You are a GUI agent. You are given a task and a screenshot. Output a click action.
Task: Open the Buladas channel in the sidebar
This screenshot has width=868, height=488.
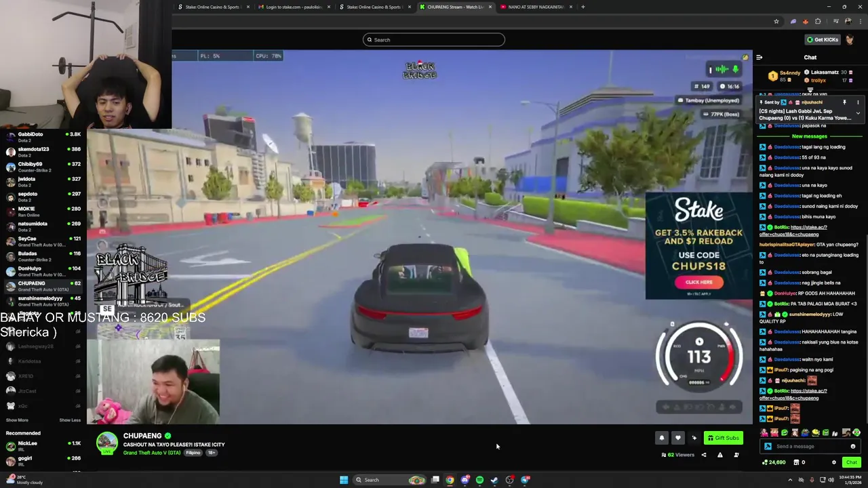tap(43, 256)
